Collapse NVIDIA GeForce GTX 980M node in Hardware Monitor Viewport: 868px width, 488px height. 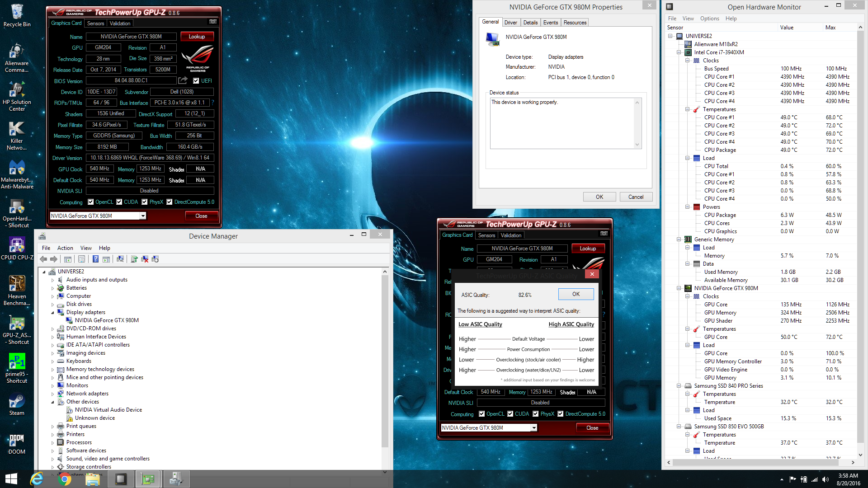[x=679, y=288]
